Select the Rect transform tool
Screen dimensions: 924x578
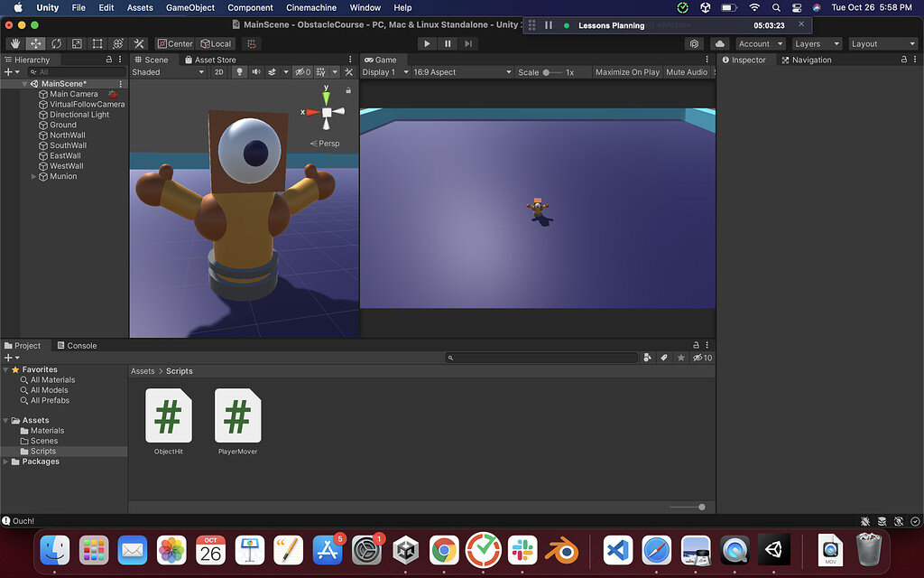tap(97, 43)
